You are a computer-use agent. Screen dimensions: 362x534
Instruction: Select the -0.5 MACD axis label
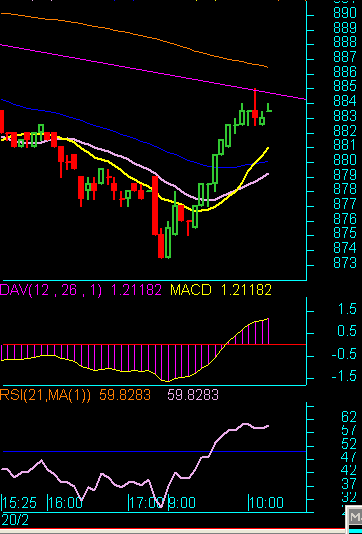[344, 355]
